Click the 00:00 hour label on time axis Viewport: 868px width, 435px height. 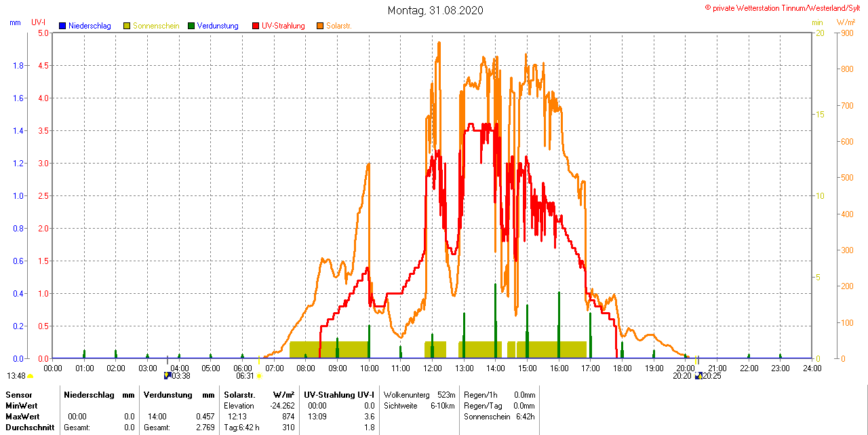point(53,368)
